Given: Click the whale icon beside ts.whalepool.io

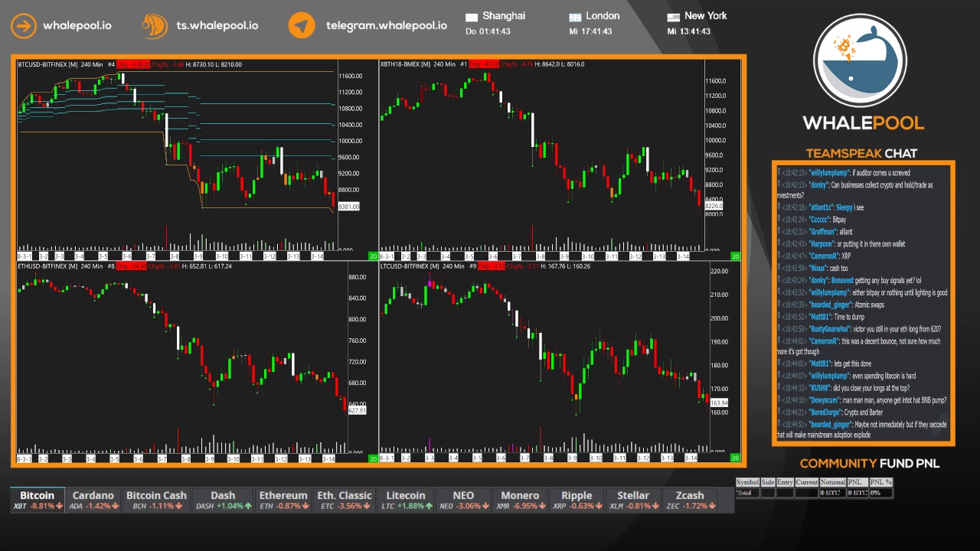Looking at the screenshot, I should pyautogui.click(x=155, y=25).
